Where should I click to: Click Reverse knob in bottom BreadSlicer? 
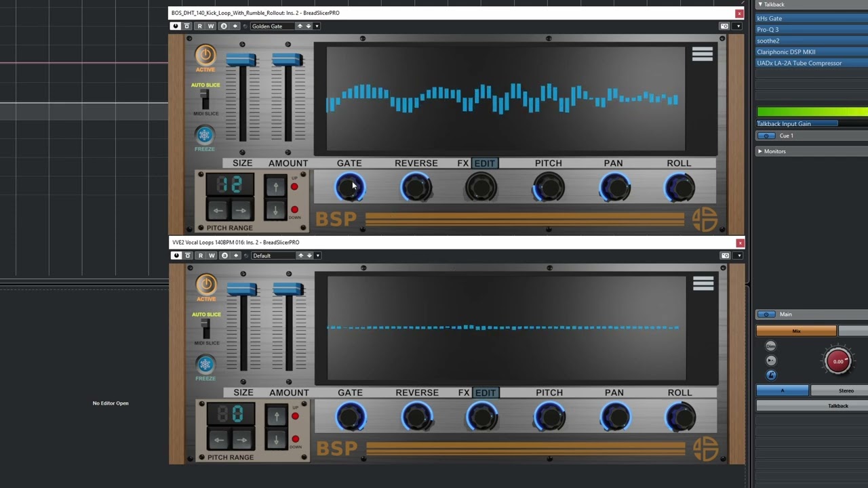(x=417, y=417)
